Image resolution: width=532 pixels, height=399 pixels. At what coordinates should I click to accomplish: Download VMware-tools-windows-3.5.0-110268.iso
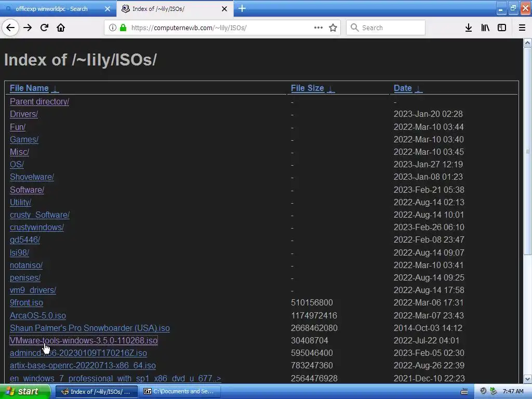point(84,341)
